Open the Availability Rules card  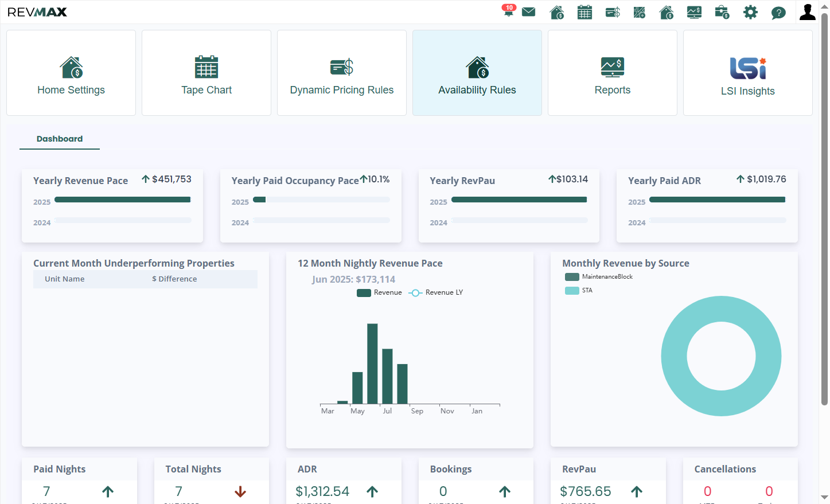click(x=477, y=73)
